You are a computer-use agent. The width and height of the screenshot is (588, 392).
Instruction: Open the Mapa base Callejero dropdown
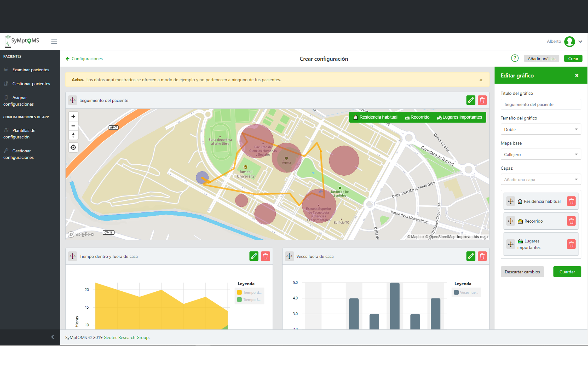pyautogui.click(x=540, y=154)
